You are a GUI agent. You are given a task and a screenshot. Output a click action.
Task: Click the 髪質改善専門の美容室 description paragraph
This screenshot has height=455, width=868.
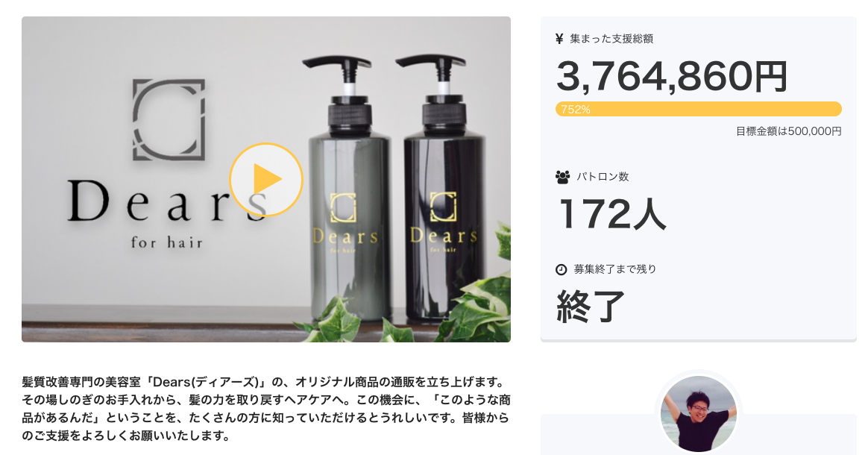[266, 409]
